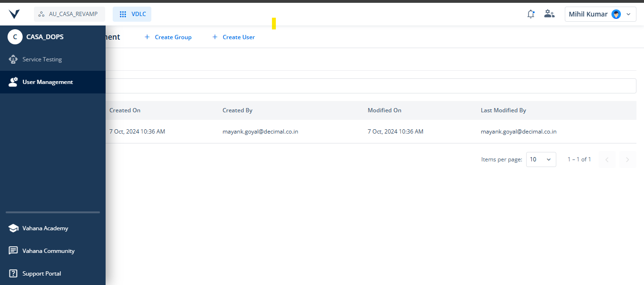The height and width of the screenshot is (285, 644).
Task: Focus the search input field above the table
Action: (371, 86)
